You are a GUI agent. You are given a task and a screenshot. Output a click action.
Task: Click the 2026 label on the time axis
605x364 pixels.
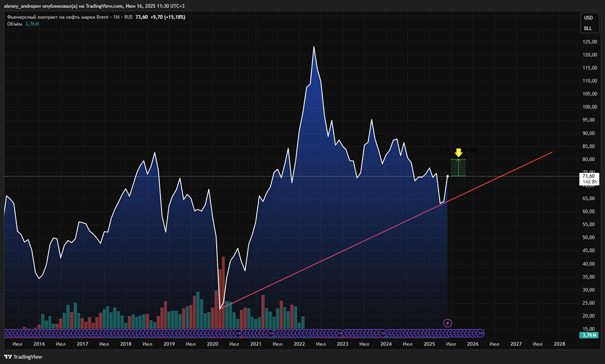(473, 344)
